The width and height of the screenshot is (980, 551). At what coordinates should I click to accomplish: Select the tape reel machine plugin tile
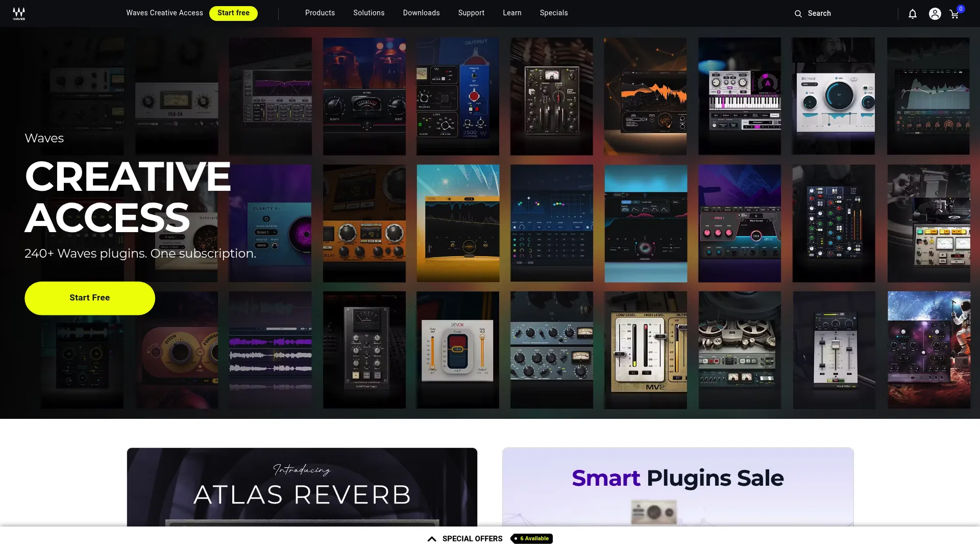pos(740,350)
